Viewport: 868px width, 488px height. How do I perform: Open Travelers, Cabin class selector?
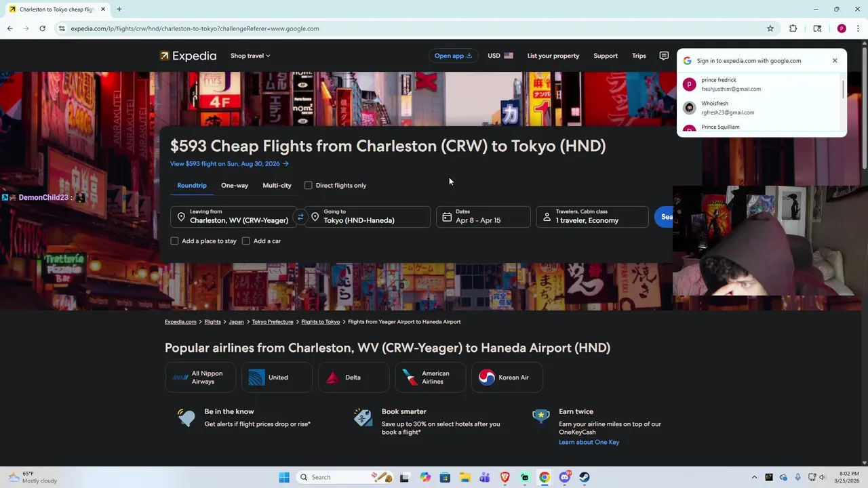point(592,217)
